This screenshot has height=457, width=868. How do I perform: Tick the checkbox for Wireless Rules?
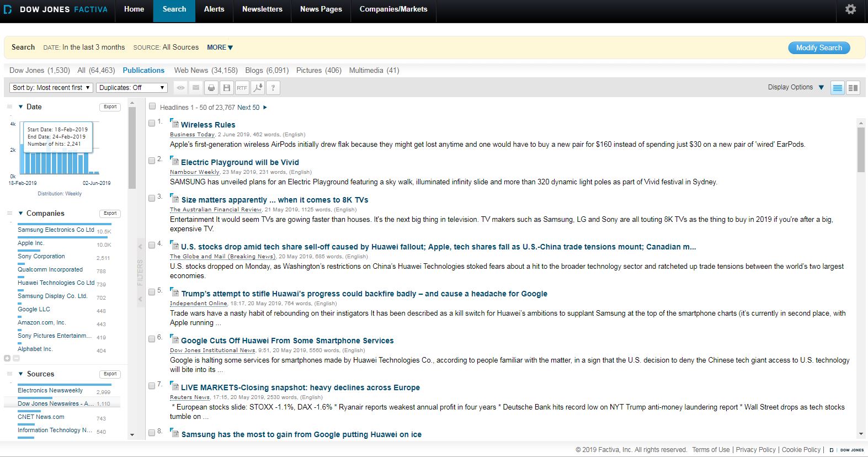152,123
